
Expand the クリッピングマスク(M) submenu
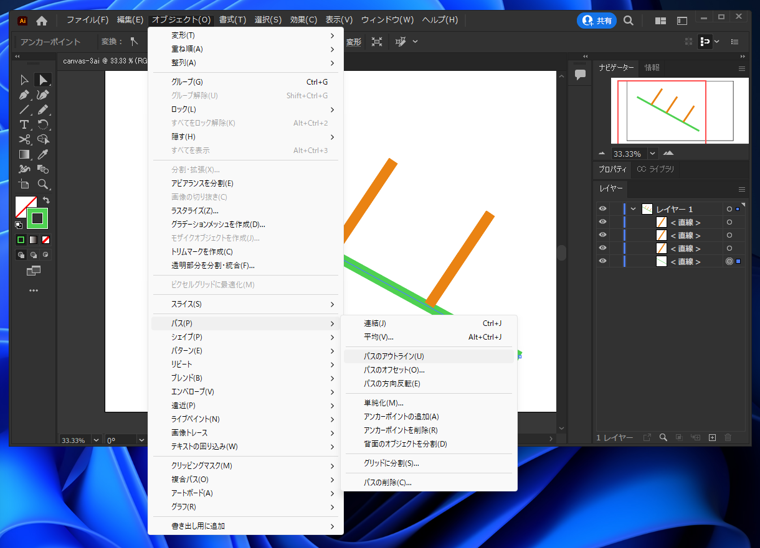[246, 466]
